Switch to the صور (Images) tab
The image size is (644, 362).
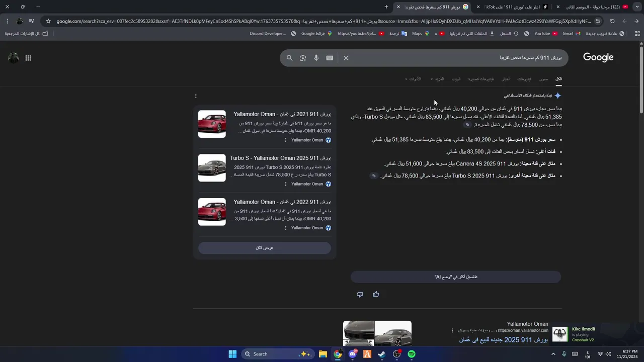click(543, 79)
